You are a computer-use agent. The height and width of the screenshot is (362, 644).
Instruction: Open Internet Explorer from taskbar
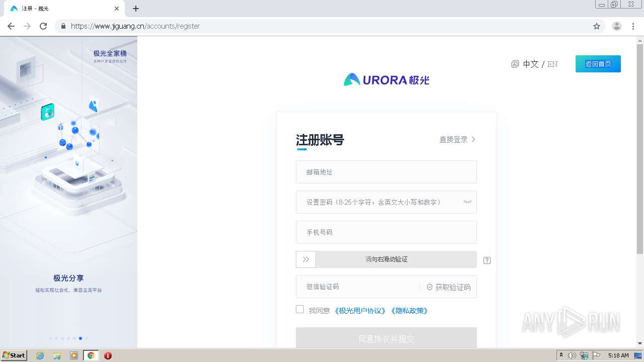click(40, 355)
